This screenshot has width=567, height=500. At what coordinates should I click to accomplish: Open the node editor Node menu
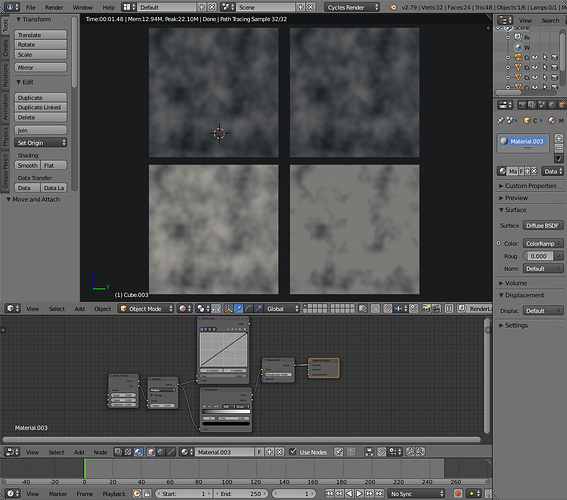(100, 452)
